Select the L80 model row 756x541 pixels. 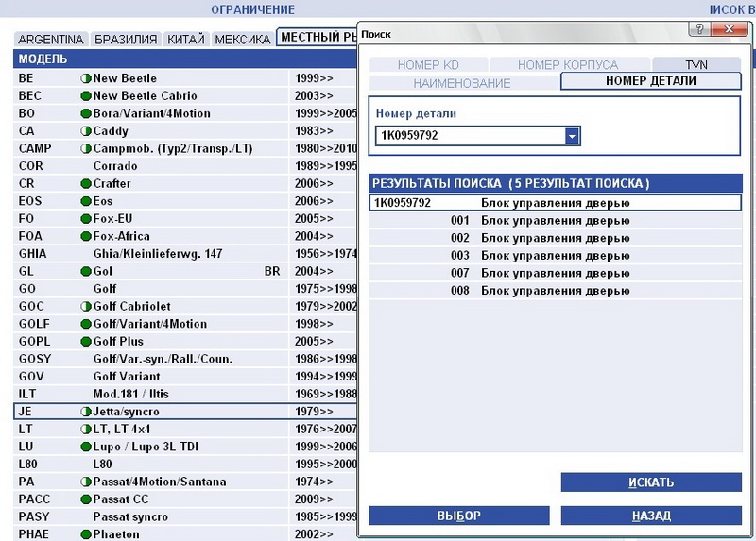(x=185, y=464)
